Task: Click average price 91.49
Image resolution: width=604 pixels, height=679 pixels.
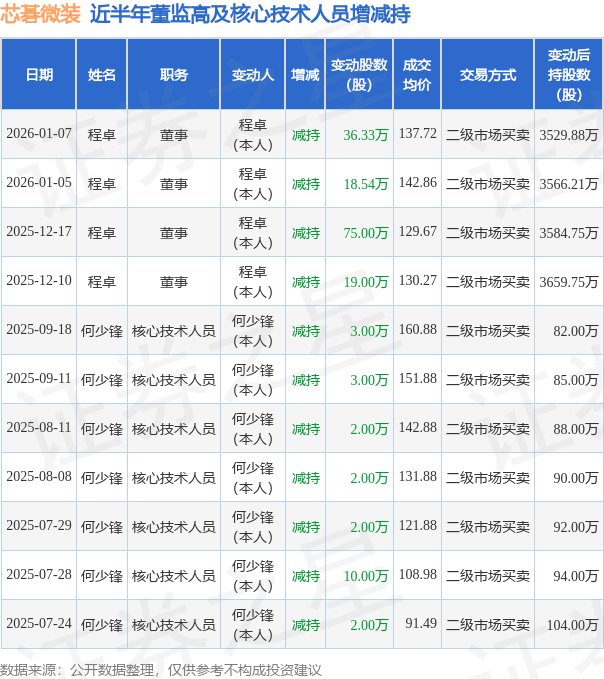Action: tap(421, 623)
